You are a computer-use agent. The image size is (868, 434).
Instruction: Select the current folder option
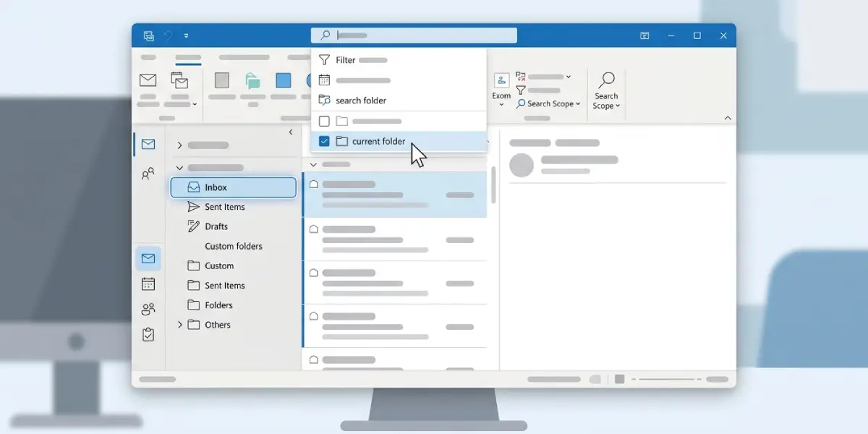[x=399, y=141]
